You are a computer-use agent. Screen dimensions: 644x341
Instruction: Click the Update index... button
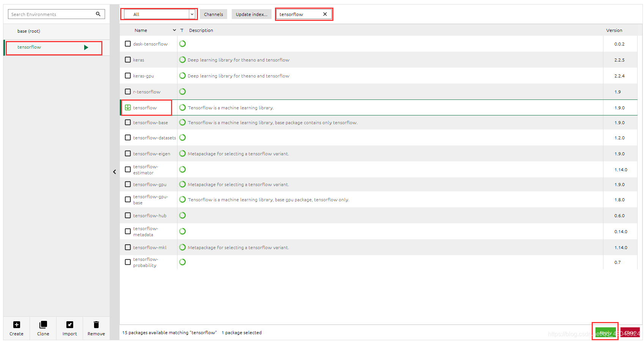(x=251, y=14)
